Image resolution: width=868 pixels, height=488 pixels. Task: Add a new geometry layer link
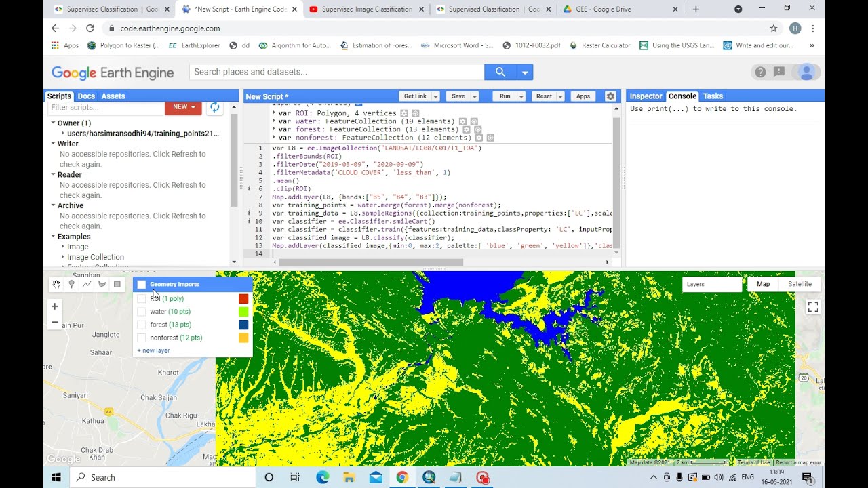pyautogui.click(x=153, y=351)
